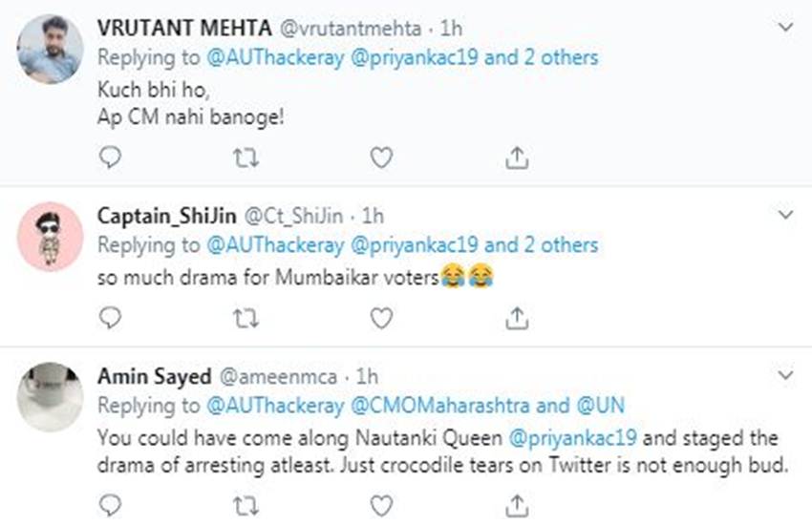The width and height of the screenshot is (812, 525).
Task: Like Captain_ShiJin's tweet
Action: [381, 316]
